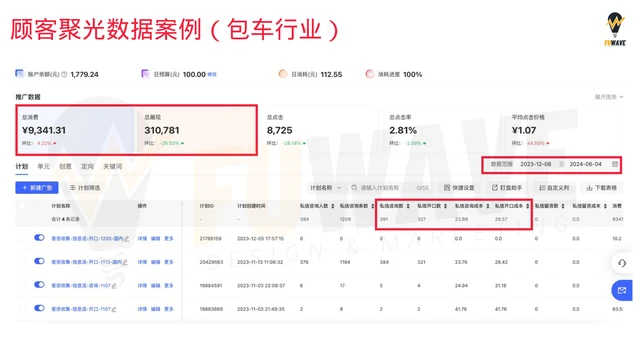Click the FUWAVE logo at top right
The width and height of the screenshot is (640, 360).
coord(615,29)
